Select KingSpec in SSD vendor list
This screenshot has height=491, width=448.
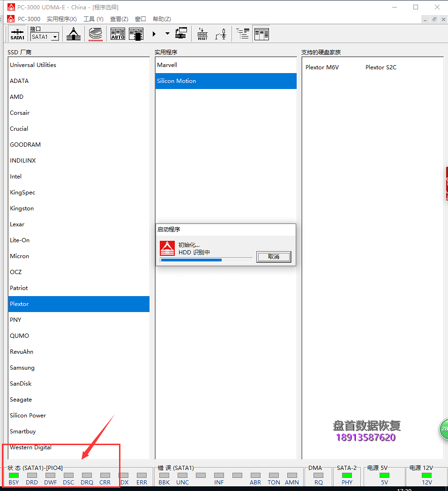pos(79,193)
